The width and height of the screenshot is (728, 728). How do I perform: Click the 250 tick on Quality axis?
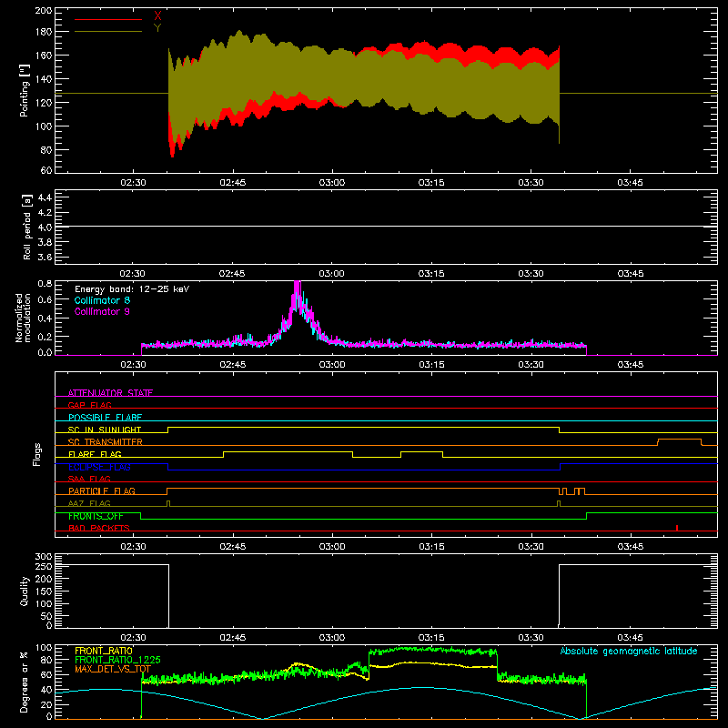(x=44, y=567)
